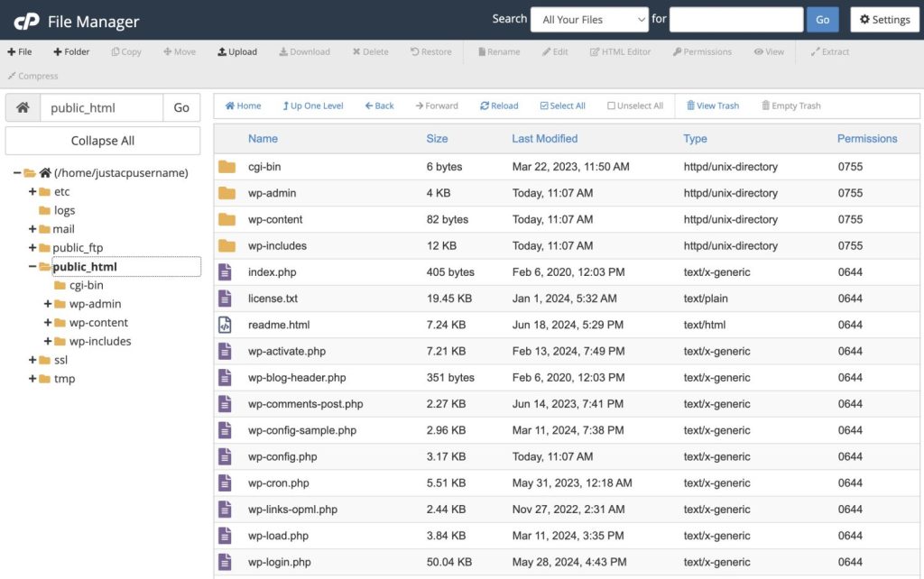924x579 pixels.
Task: Click the home icon beside path field
Action: [x=23, y=108]
